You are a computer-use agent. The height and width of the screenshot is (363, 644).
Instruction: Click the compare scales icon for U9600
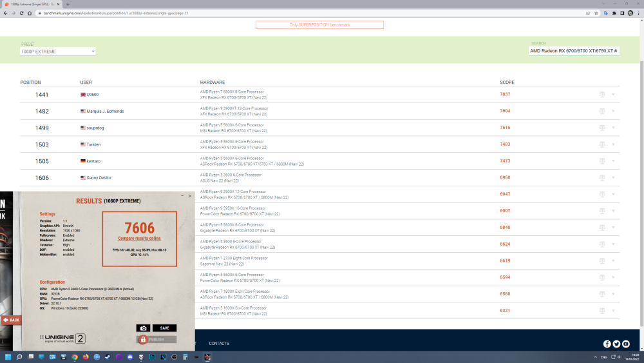pyautogui.click(x=601, y=94)
